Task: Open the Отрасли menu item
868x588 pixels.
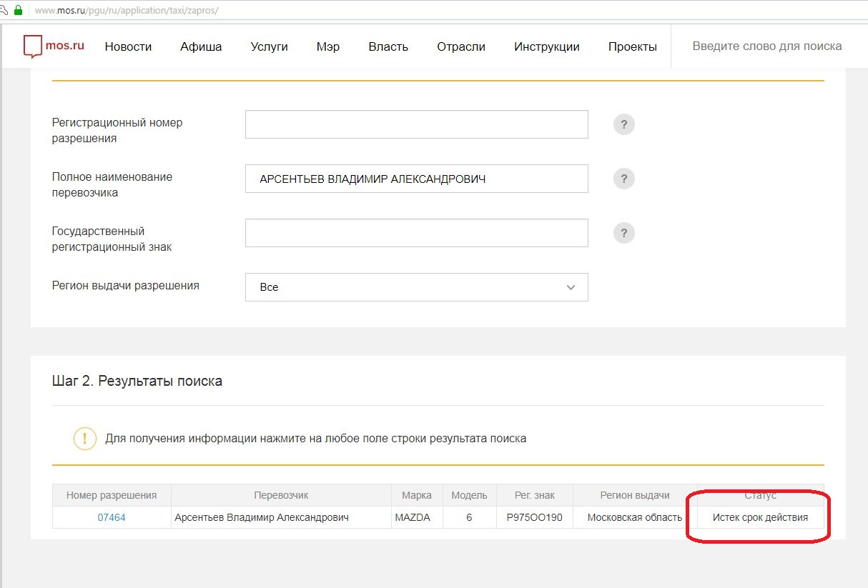Action: (461, 46)
